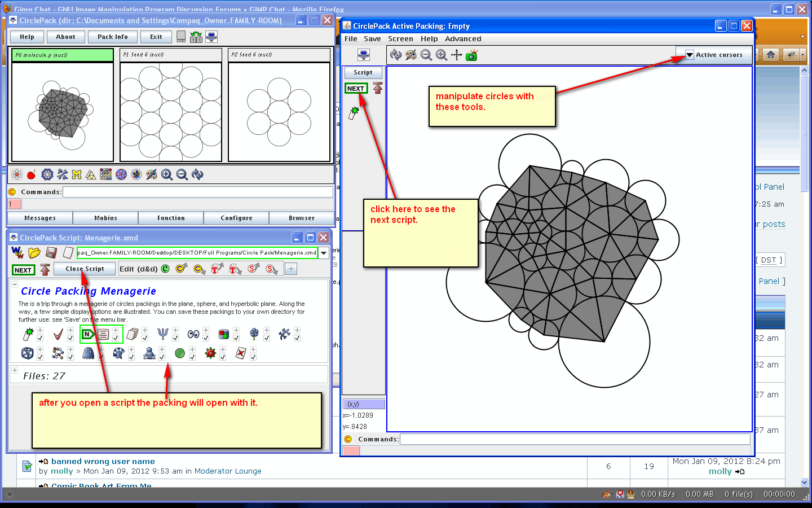Click refresh arrows in main CirclePack bottom toolbar
Image resolution: width=812 pixels, height=508 pixels.
[197, 175]
